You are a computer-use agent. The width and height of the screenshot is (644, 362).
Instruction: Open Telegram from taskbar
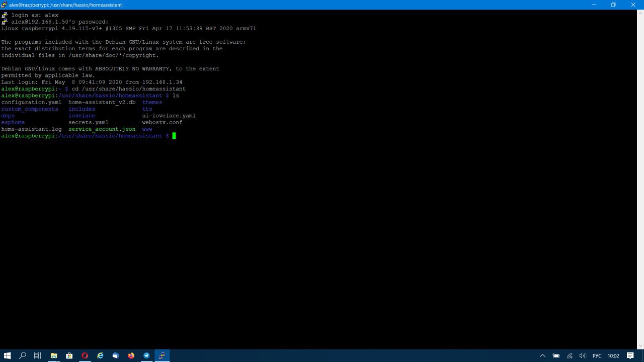pos(146,355)
